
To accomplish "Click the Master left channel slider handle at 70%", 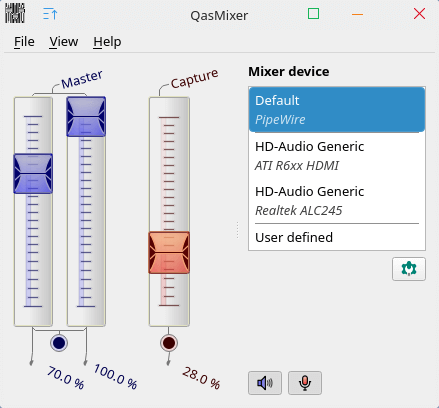I will [33, 174].
